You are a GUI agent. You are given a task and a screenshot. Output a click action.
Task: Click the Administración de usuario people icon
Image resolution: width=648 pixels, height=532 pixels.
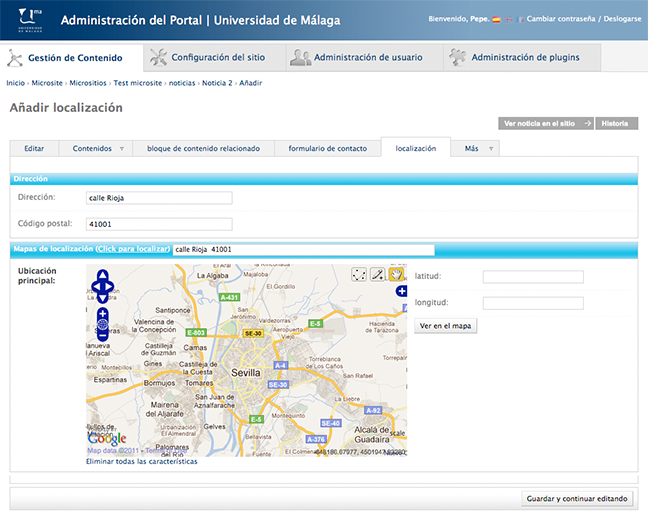[300, 57]
